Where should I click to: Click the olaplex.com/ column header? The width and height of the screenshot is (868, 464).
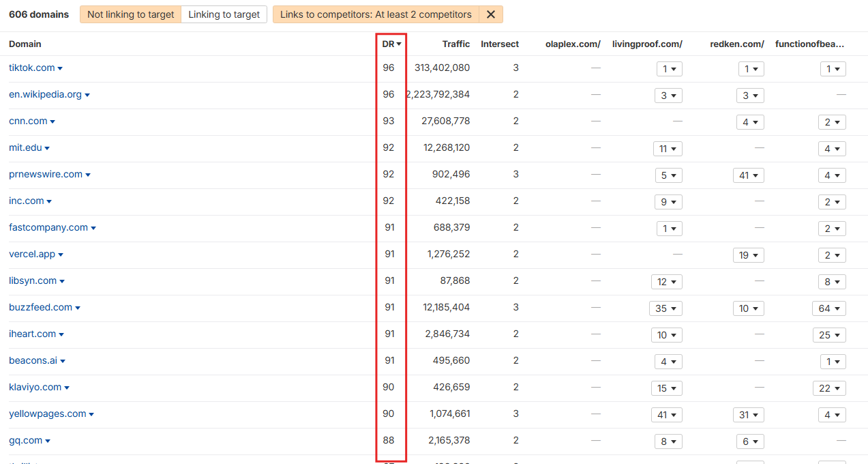click(x=573, y=44)
